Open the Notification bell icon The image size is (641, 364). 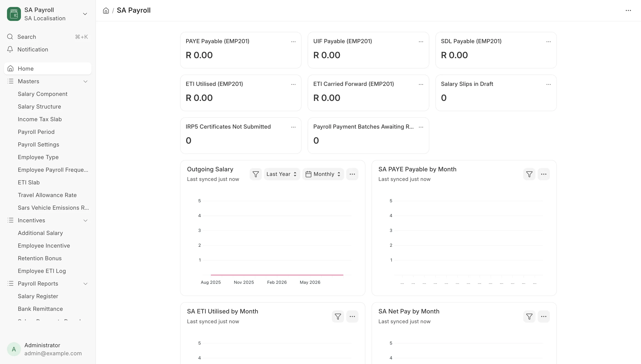coord(10,49)
